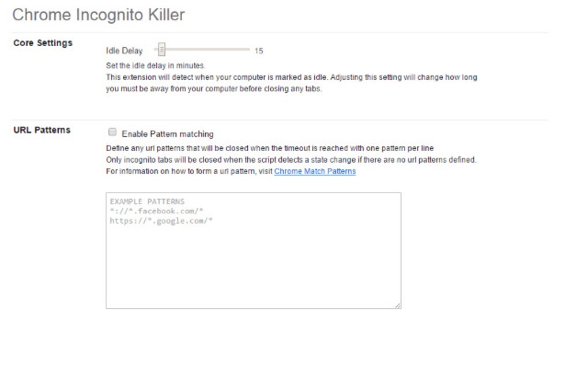Screen dimensions: 588x368
Task: Click the Enable Pattern matching label text
Action: point(168,133)
